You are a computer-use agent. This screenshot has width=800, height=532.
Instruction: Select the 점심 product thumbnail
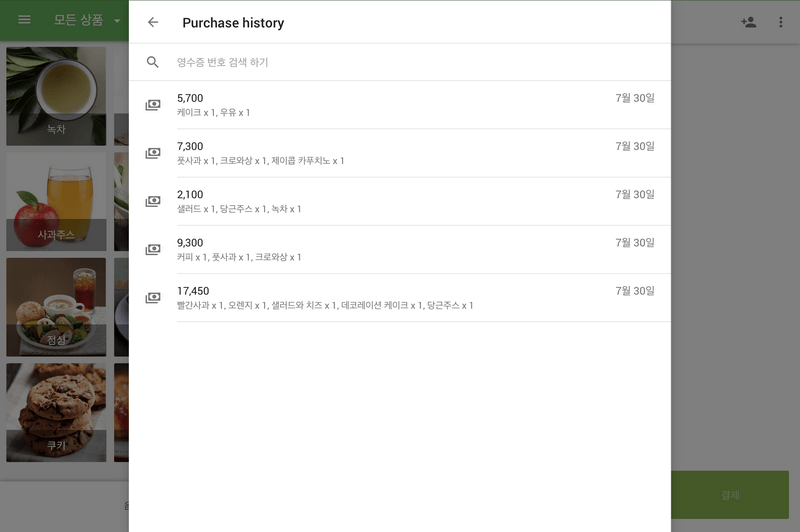56,307
